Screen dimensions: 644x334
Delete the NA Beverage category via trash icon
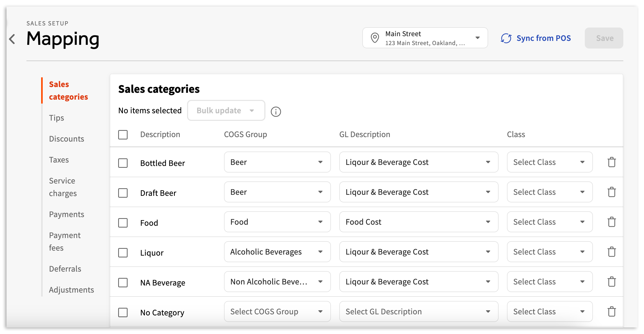(x=612, y=282)
